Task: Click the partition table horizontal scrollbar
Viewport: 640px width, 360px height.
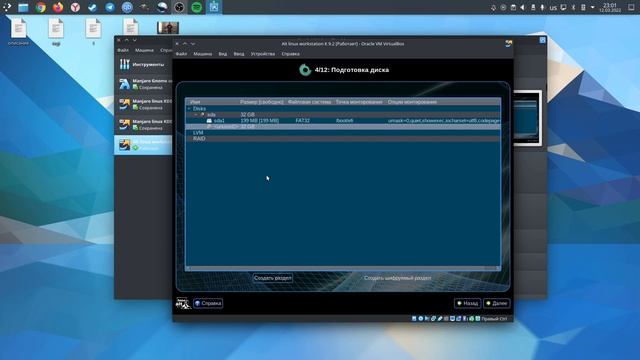Action: tap(343, 268)
